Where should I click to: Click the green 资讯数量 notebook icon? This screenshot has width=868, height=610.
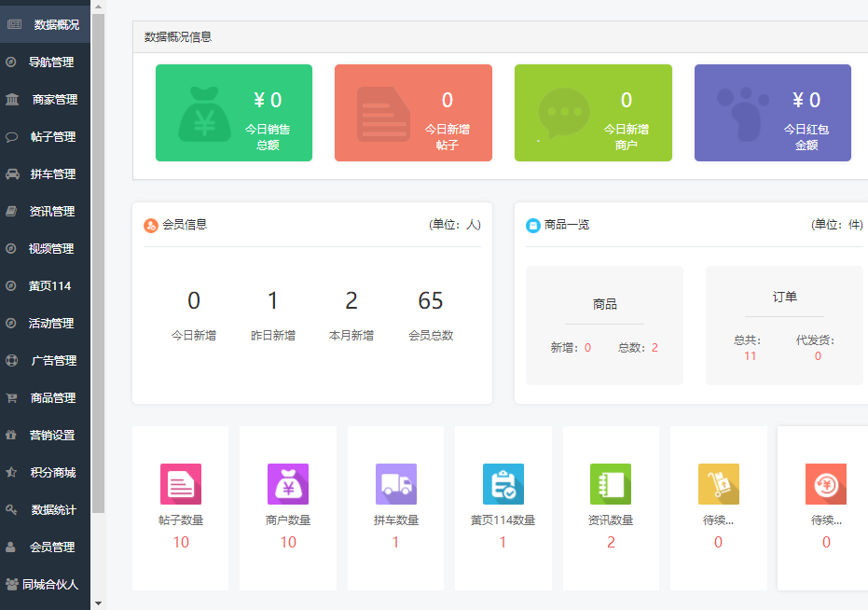click(611, 484)
